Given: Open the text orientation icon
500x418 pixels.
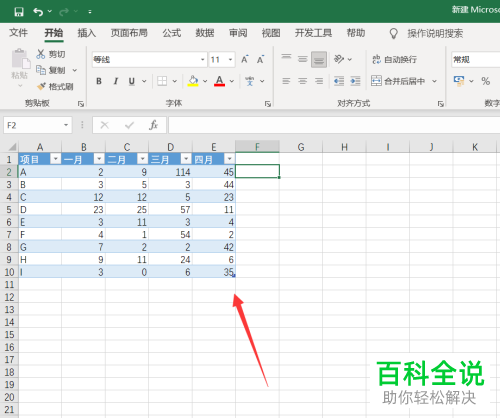Looking at the screenshot, I should click(339, 59).
